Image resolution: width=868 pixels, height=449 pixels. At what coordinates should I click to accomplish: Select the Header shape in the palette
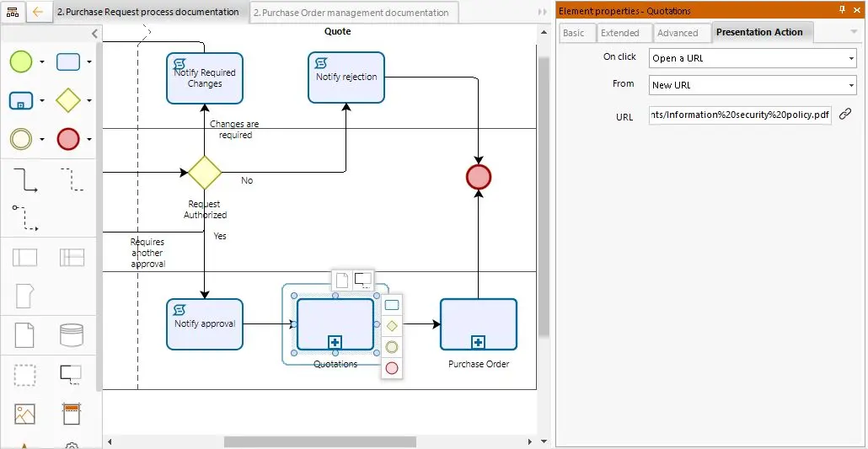[72, 414]
